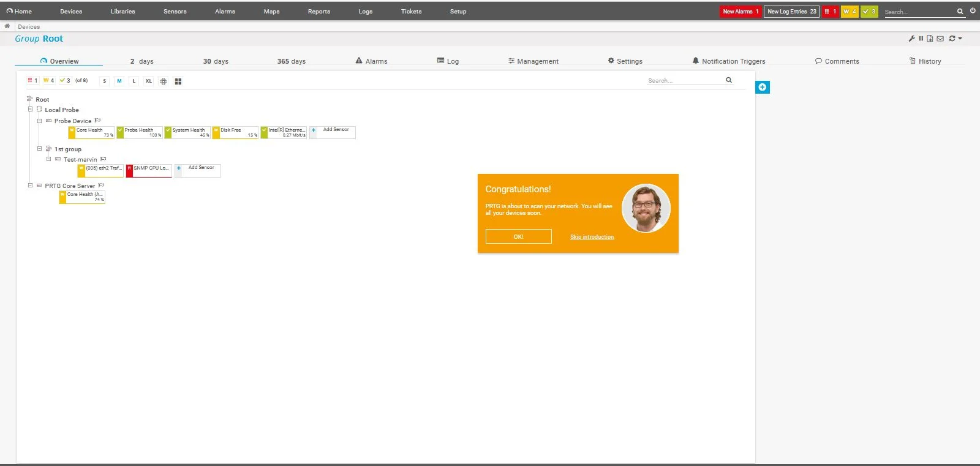Image resolution: width=980 pixels, height=466 pixels.
Task: Click the home icon in breadcrumb
Action: [7, 26]
